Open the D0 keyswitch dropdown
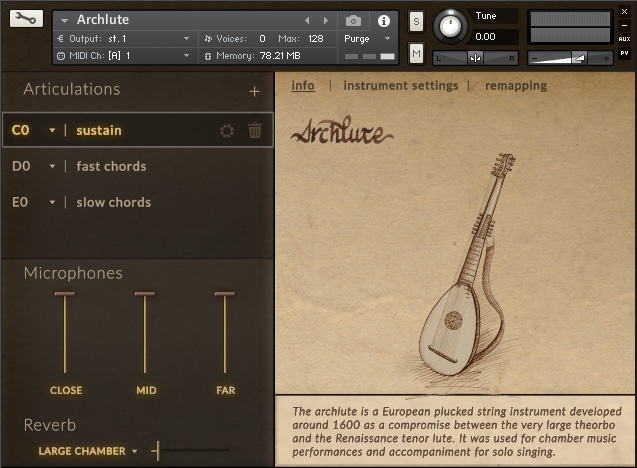The width and height of the screenshot is (637, 468). pos(52,166)
